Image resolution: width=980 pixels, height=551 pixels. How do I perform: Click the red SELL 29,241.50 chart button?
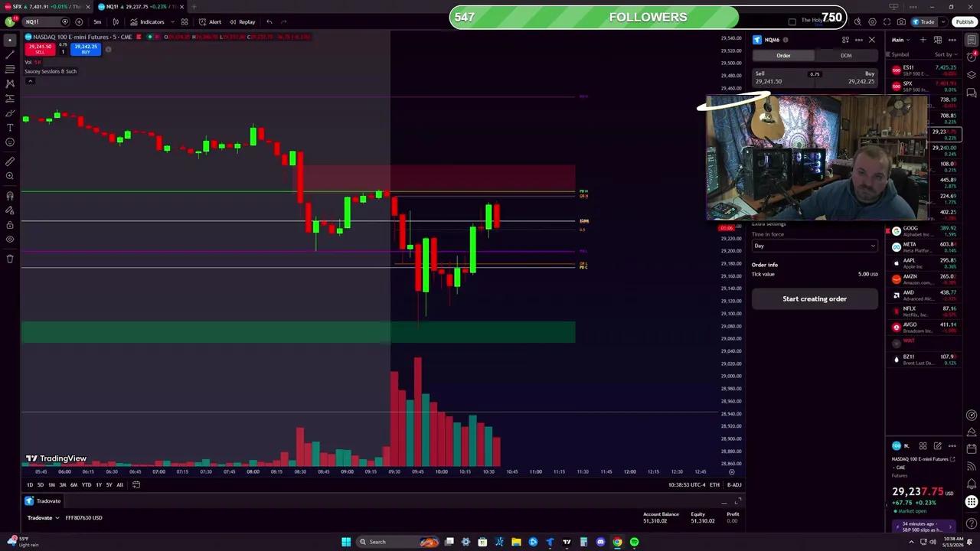tap(40, 49)
